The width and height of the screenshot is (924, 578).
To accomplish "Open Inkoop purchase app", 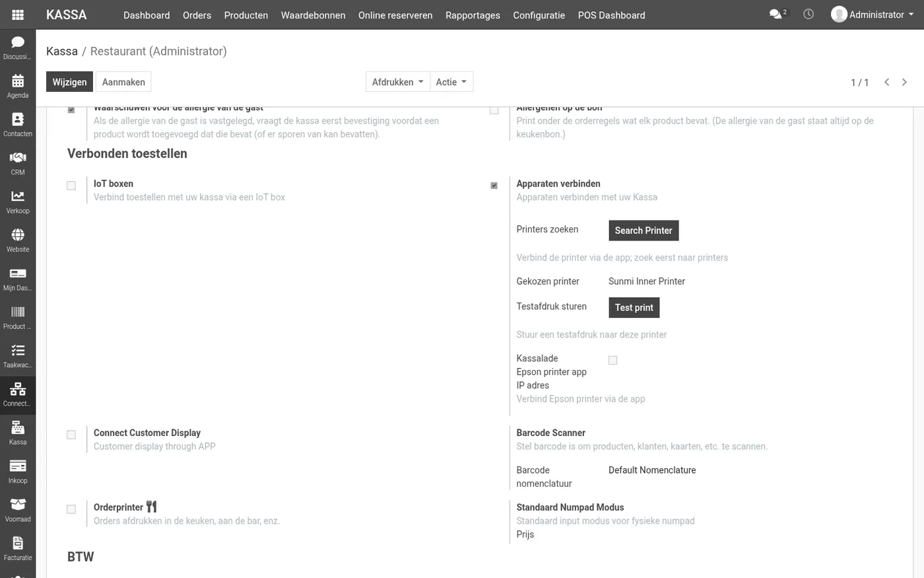I will [18, 472].
